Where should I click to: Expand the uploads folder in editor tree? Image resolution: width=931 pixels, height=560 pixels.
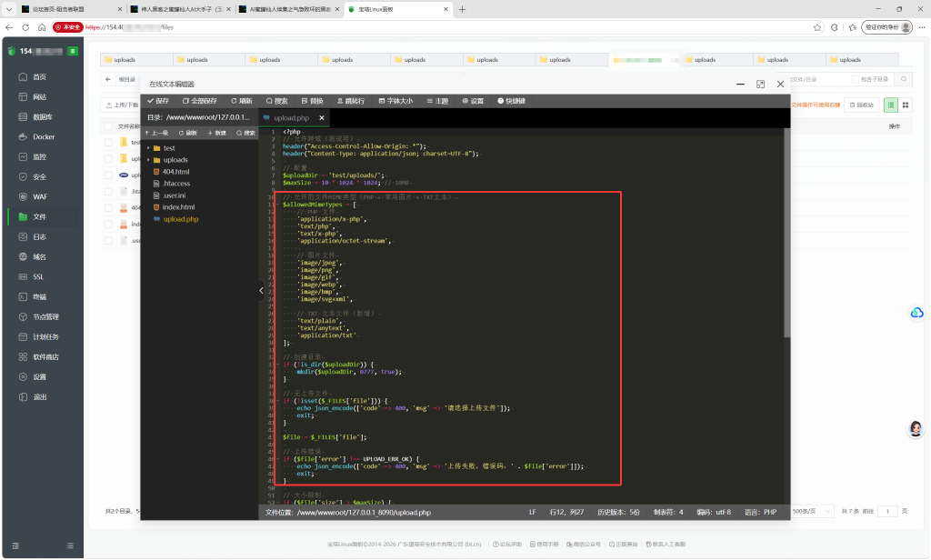coord(148,160)
